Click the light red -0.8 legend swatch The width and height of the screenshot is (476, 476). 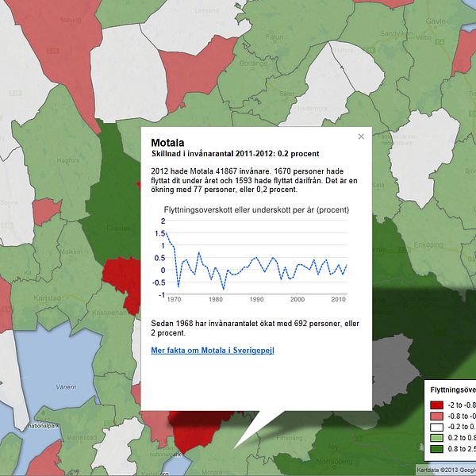pyautogui.click(x=435, y=415)
